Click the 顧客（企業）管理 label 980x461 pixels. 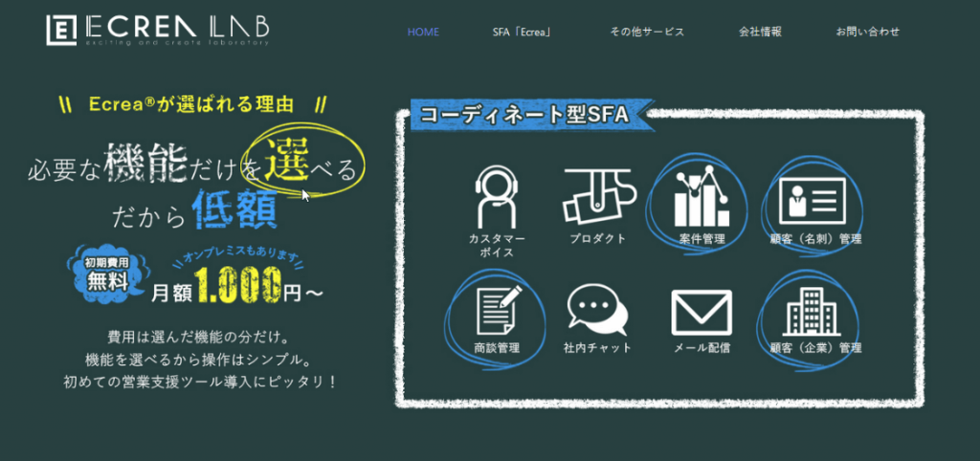click(815, 348)
